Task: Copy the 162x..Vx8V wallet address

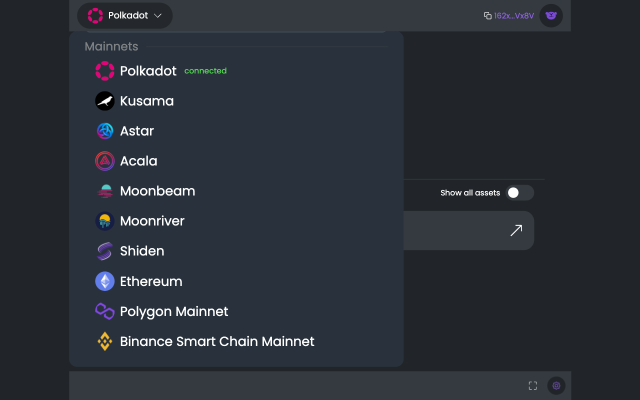Action: (x=509, y=16)
